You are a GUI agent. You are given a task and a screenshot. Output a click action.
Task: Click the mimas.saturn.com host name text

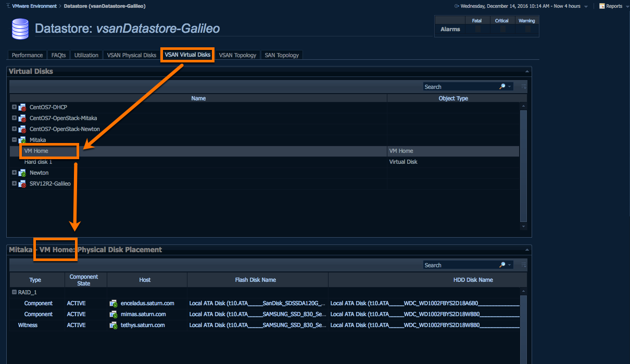point(143,314)
